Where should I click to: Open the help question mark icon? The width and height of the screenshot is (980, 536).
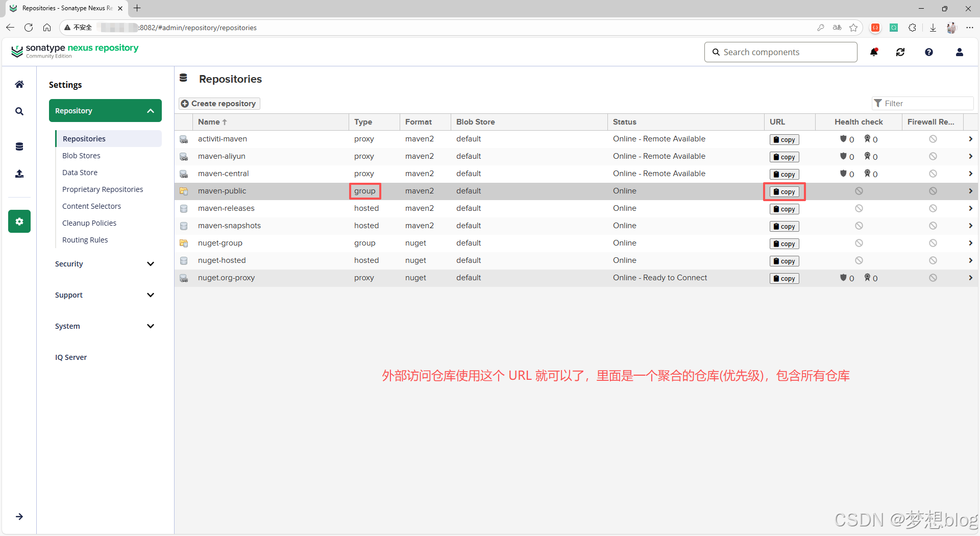[x=929, y=52]
